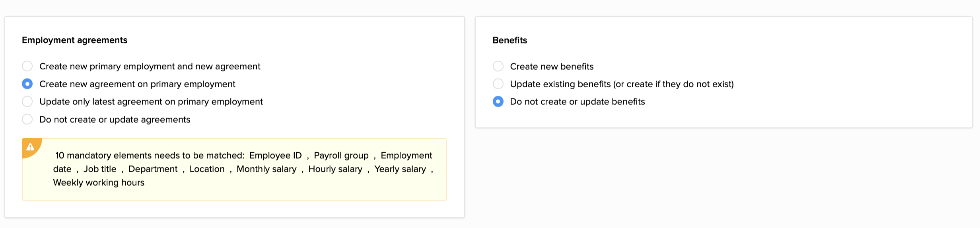The width and height of the screenshot is (980, 228).
Task: Select 'Create new agreement on primary employment' radio
Action: [27, 84]
